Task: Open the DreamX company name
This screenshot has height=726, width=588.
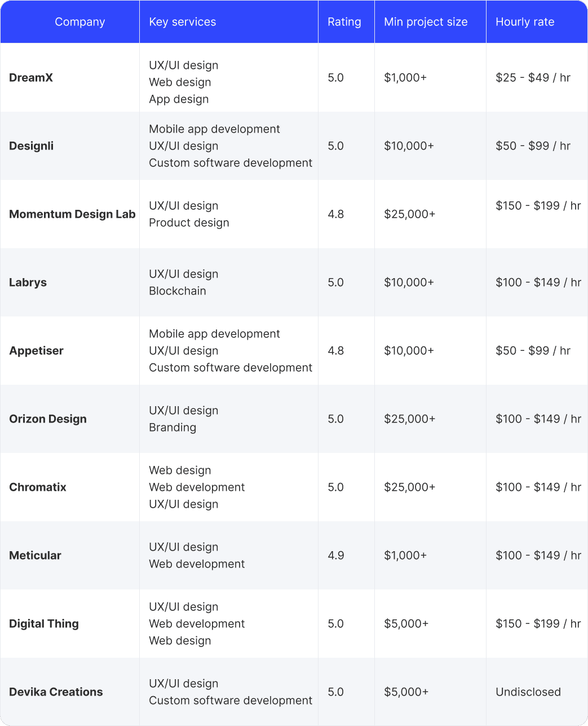Action: (x=31, y=78)
